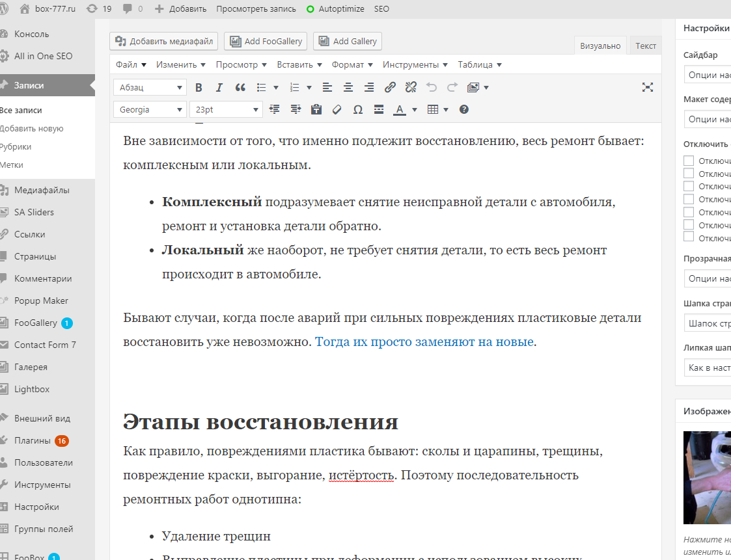Screen dimensions: 731x560
Task: Click the insert gallery toolbar icon
Action: [473, 87]
